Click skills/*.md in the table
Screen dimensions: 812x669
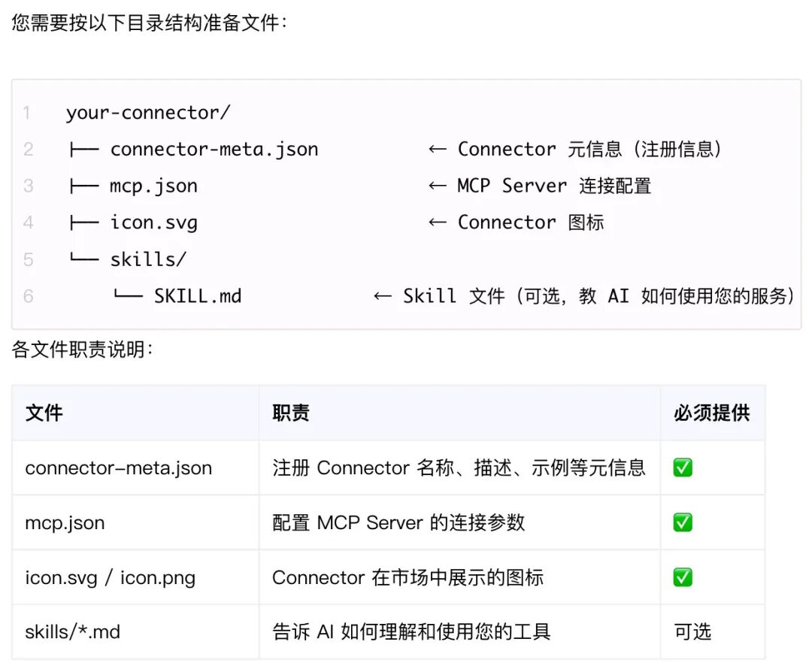point(72,631)
